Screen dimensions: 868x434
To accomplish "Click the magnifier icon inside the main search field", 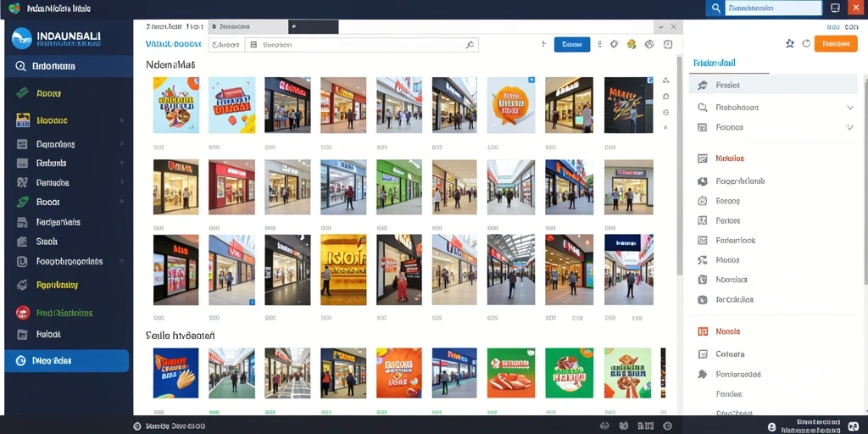I will pyautogui.click(x=470, y=45).
